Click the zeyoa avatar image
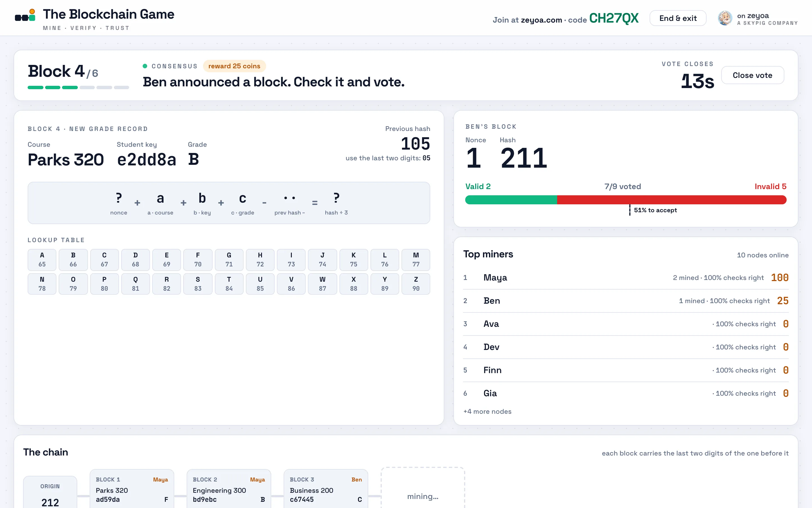 tap(725, 18)
